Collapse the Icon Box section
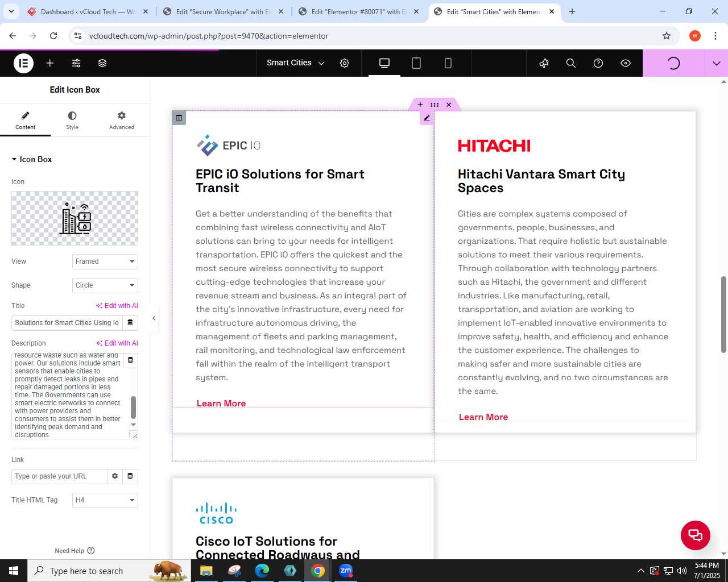 [32, 159]
